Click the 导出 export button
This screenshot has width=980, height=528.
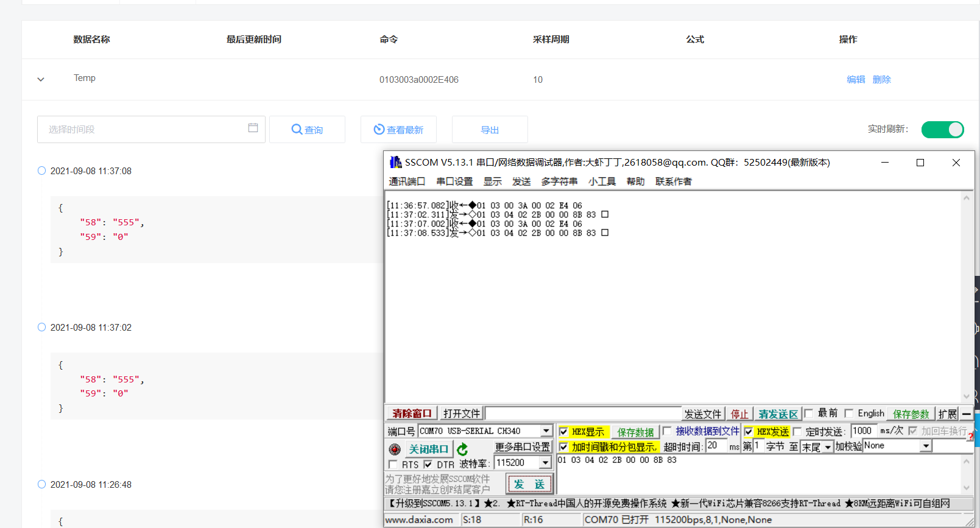point(490,129)
